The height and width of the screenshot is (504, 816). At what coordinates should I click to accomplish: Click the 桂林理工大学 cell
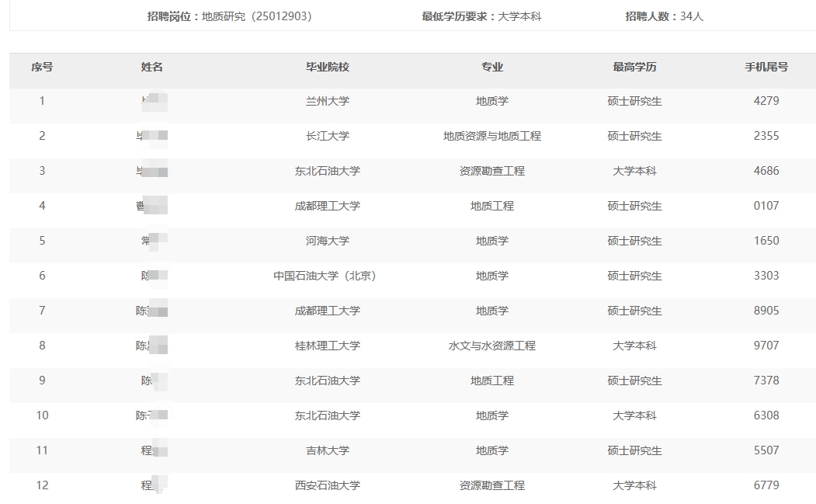327,346
